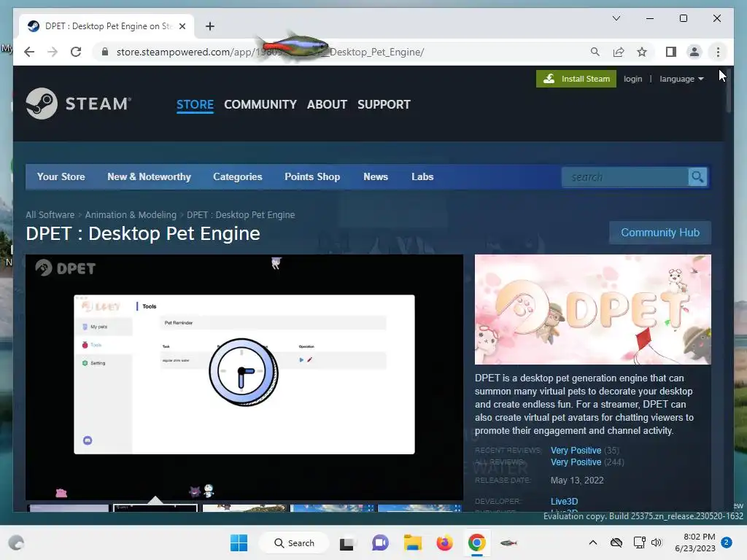Click the Chrome icon in the taskbar
The height and width of the screenshot is (560, 747).
(x=476, y=542)
